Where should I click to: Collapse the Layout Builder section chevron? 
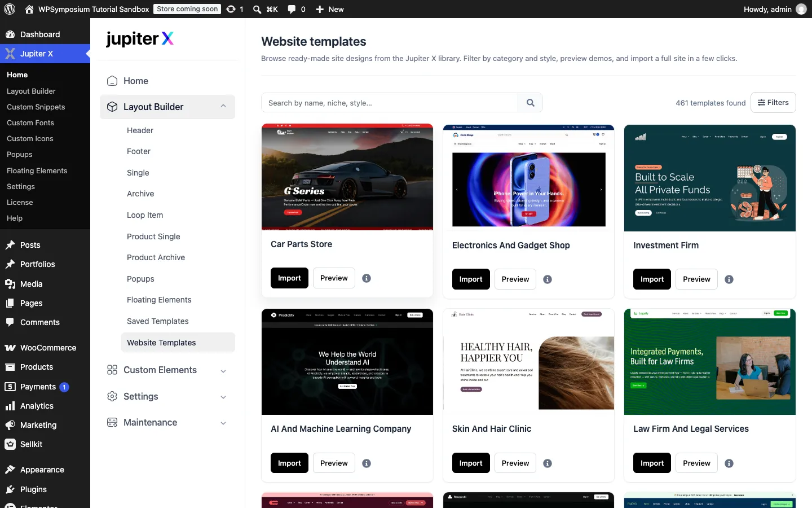click(x=223, y=106)
